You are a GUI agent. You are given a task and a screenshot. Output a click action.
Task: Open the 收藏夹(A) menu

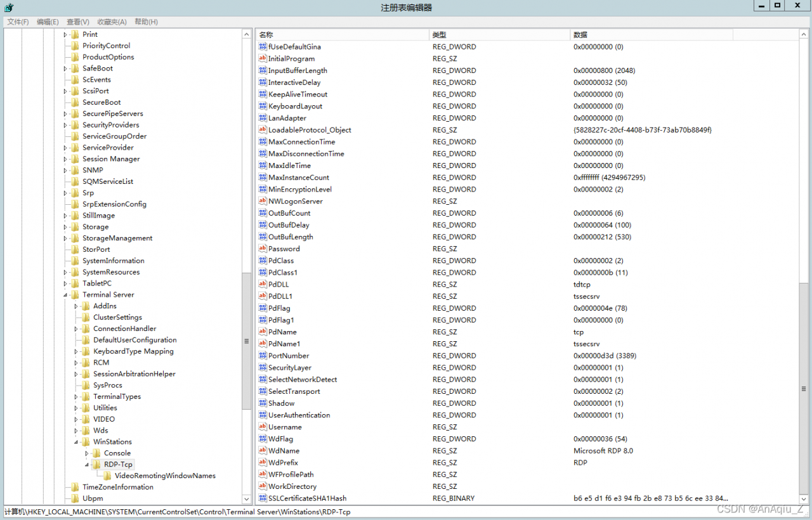tap(112, 22)
